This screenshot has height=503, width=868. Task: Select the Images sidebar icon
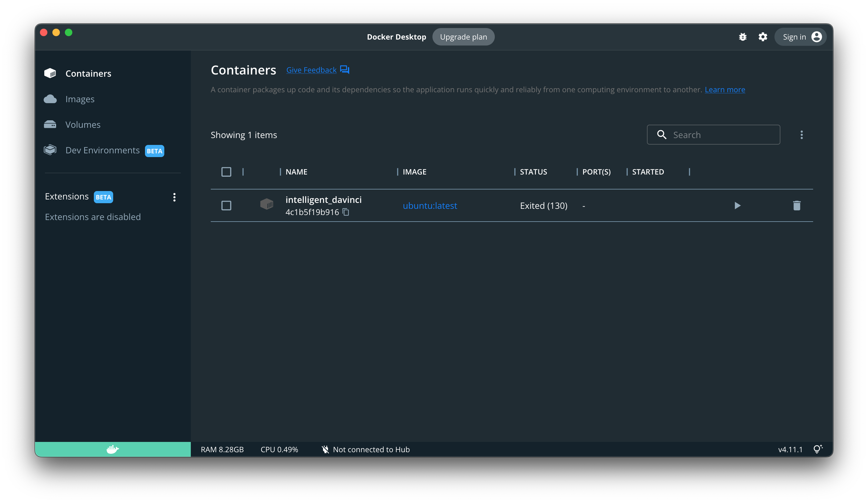click(x=50, y=99)
